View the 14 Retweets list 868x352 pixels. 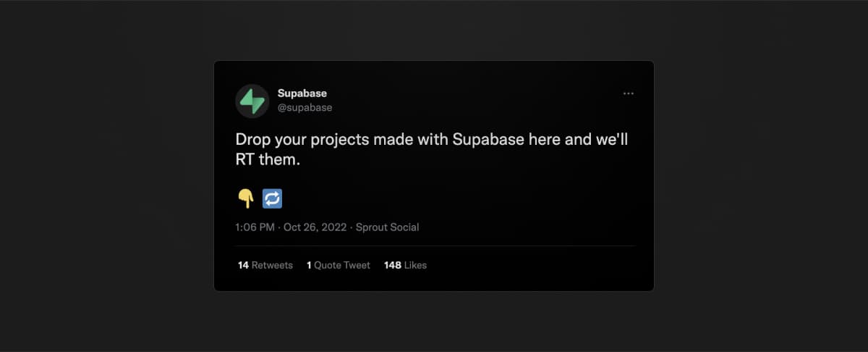click(265, 265)
